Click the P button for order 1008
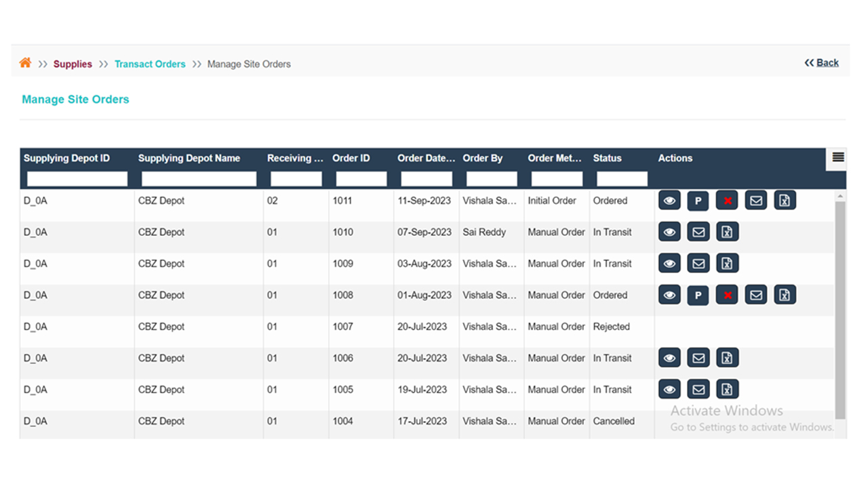Screen dimensions: 868x488 pos(698,295)
